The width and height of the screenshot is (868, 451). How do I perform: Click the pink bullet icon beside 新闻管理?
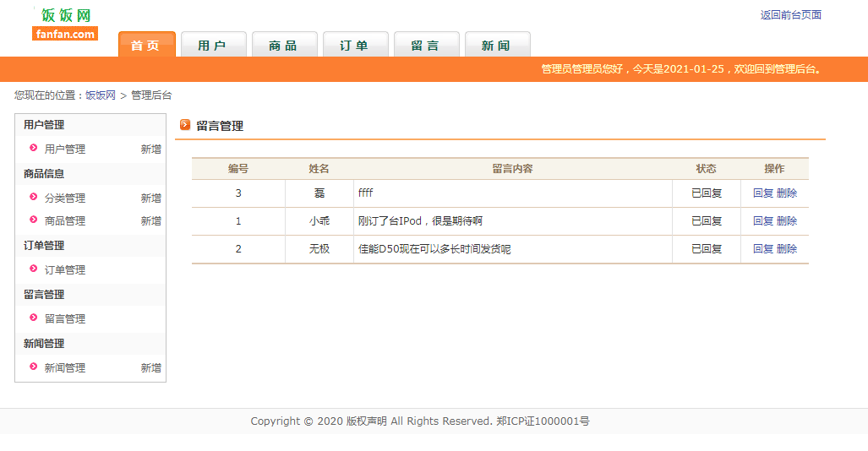(33, 367)
